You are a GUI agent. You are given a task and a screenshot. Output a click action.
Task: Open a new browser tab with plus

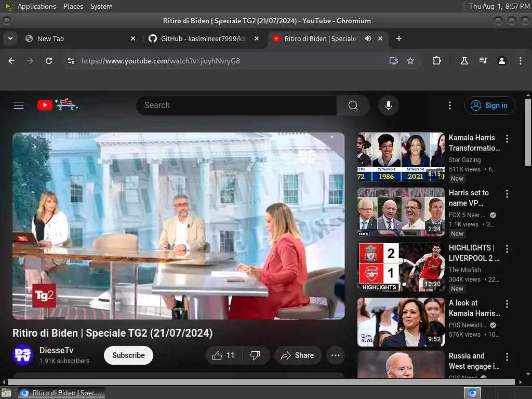399,38
